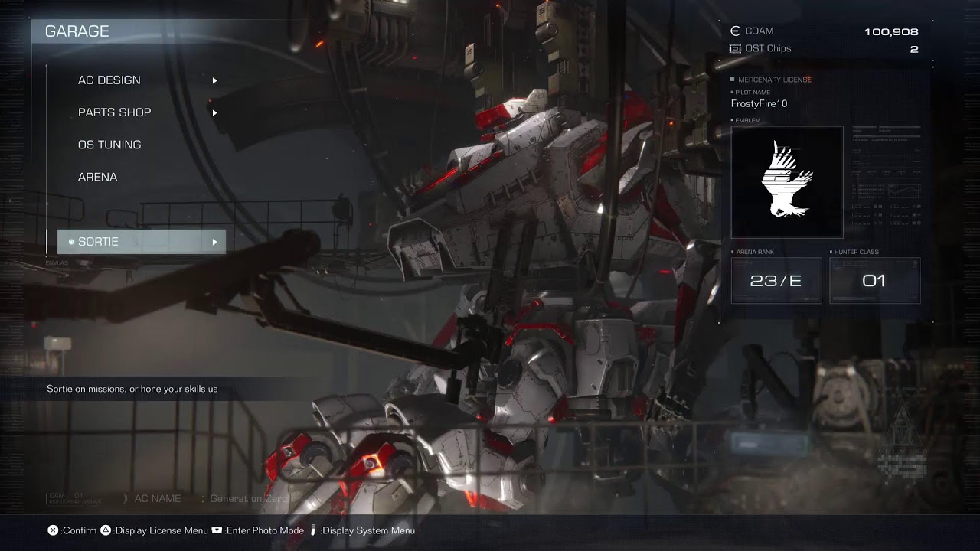The height and width of the screenshot is (551, 980).
Task: Expand the PARTS SHOP submenu arrow
Action: (215, 112)
